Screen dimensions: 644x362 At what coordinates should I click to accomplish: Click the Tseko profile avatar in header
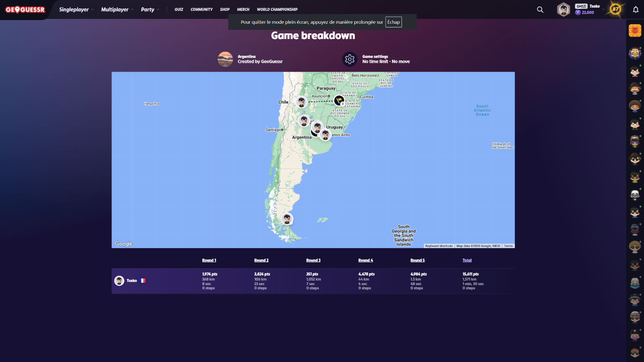563,10
